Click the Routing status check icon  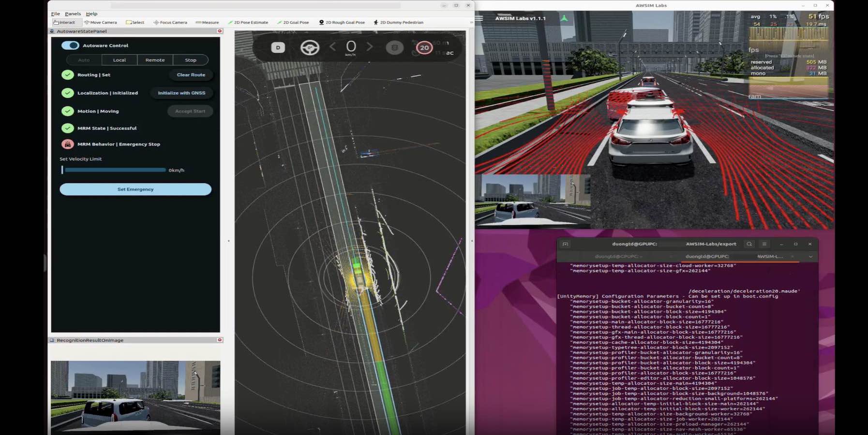pyautogui.click(x=68, y=75)
